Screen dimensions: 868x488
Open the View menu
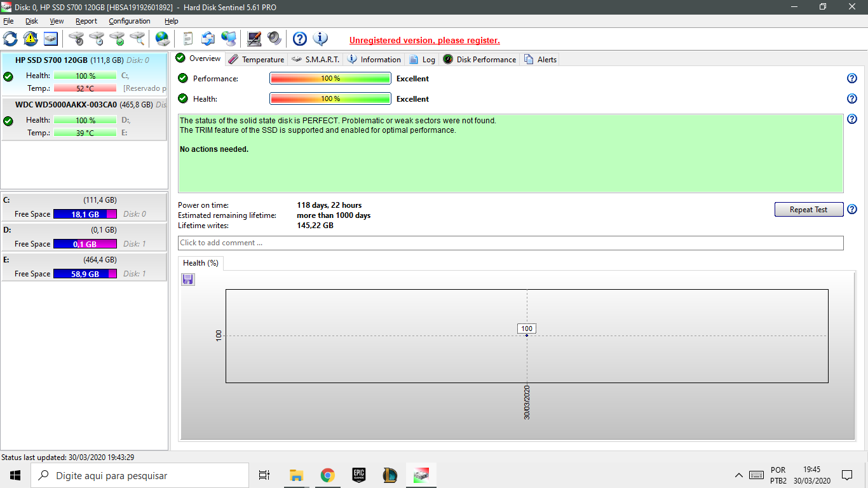pyautogui.click(x=57, y=21)
